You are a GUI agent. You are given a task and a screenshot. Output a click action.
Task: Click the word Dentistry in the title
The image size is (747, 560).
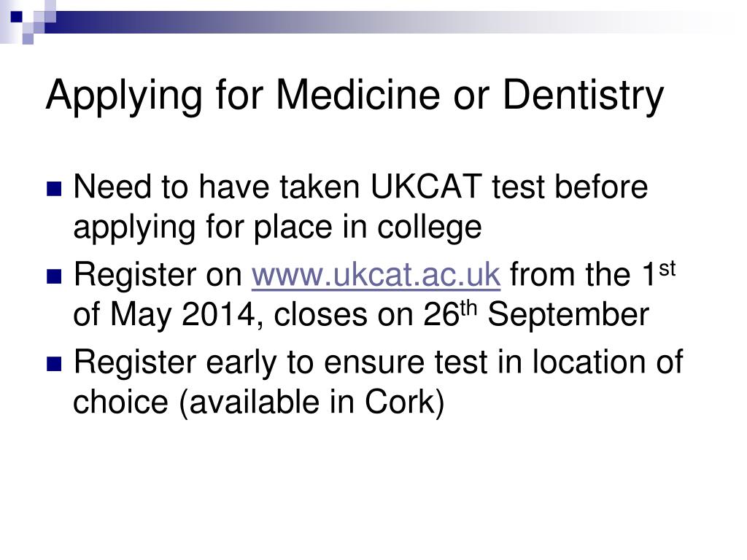(583, 96)
